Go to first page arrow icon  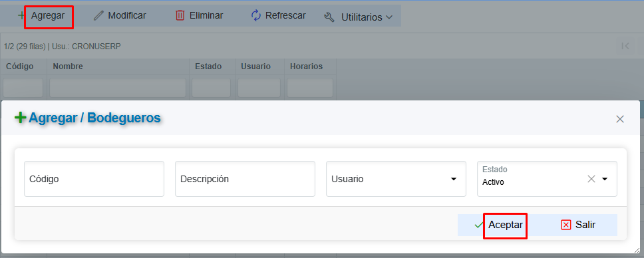[x=625, y=46]
